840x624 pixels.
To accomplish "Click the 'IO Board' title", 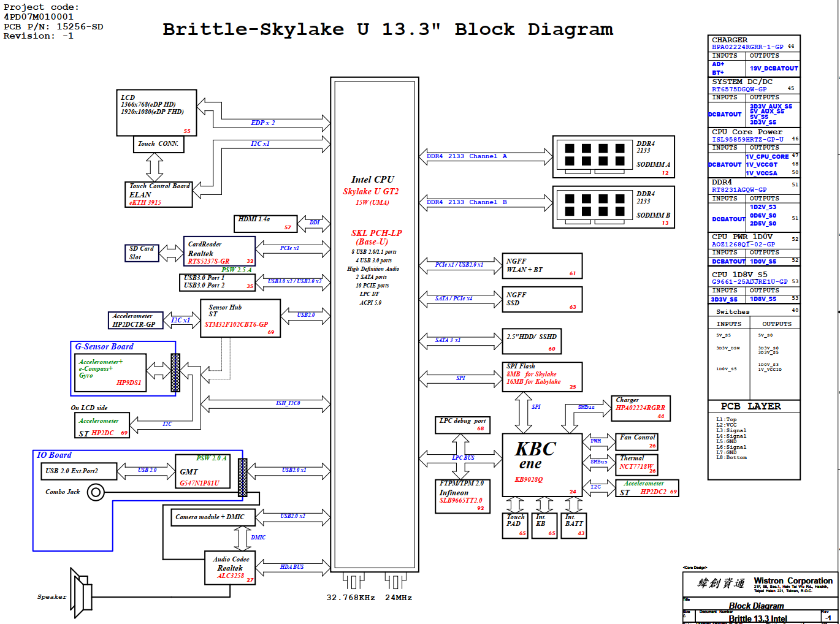I will (54, 455).
